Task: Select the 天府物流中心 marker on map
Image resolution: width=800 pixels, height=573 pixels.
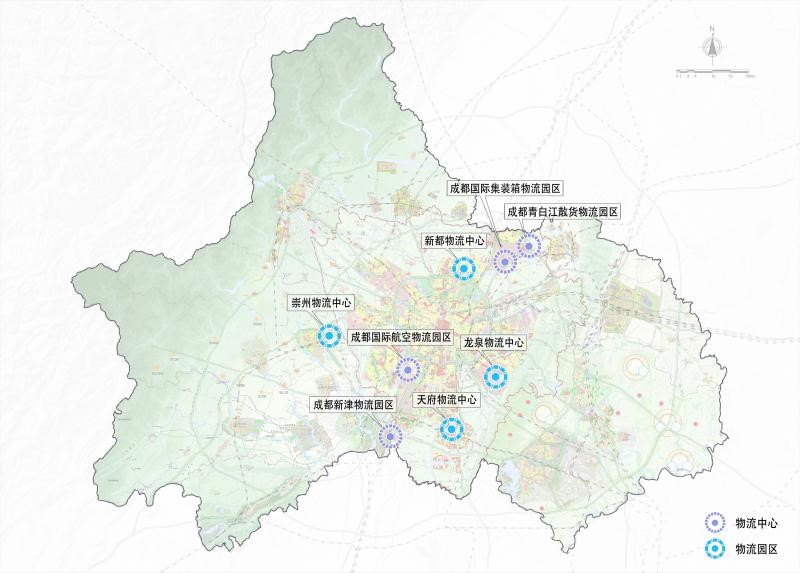Action: tap(452, 430)
